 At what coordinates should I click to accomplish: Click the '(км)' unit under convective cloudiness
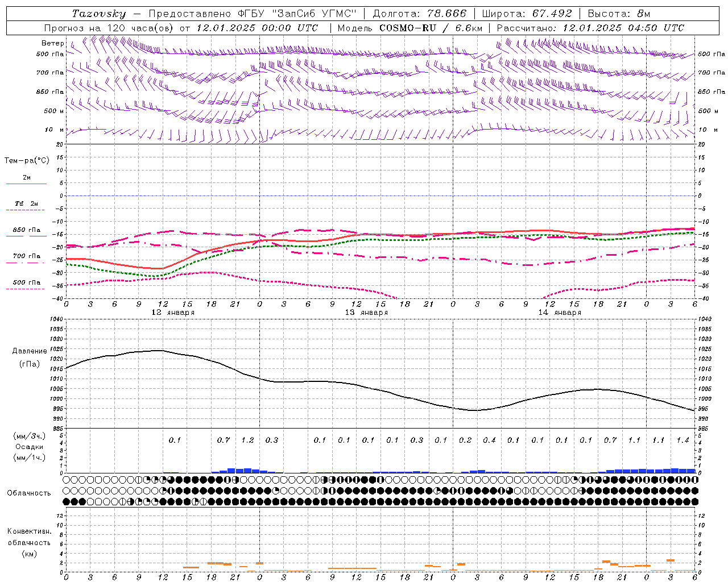tap(29, 554)
